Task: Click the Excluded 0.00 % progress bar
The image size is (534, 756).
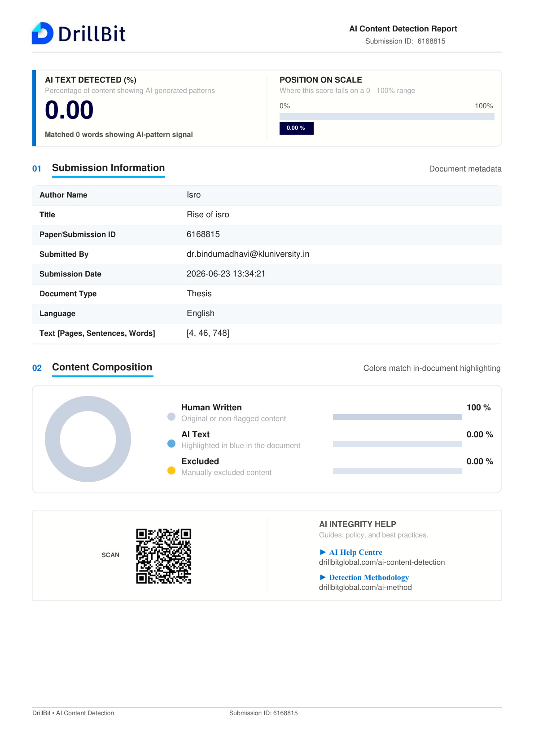Action: (x=398, y=471)
